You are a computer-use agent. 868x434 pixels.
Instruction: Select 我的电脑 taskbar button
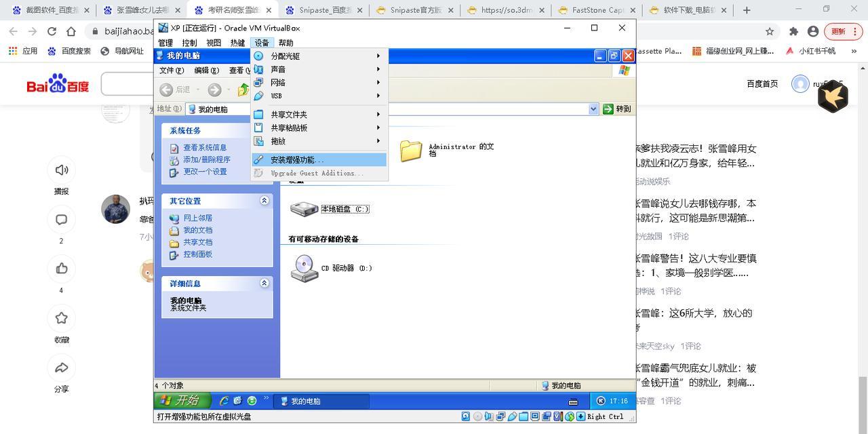coord(321,401)
